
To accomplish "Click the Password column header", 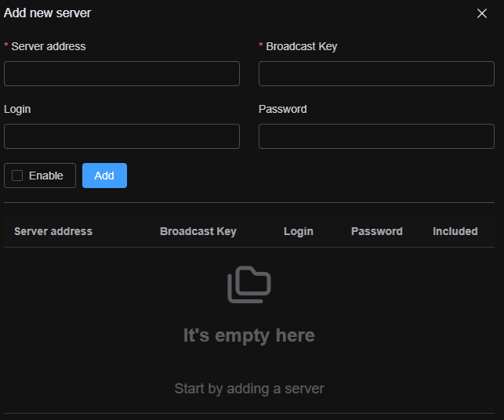I will [377, 231].
